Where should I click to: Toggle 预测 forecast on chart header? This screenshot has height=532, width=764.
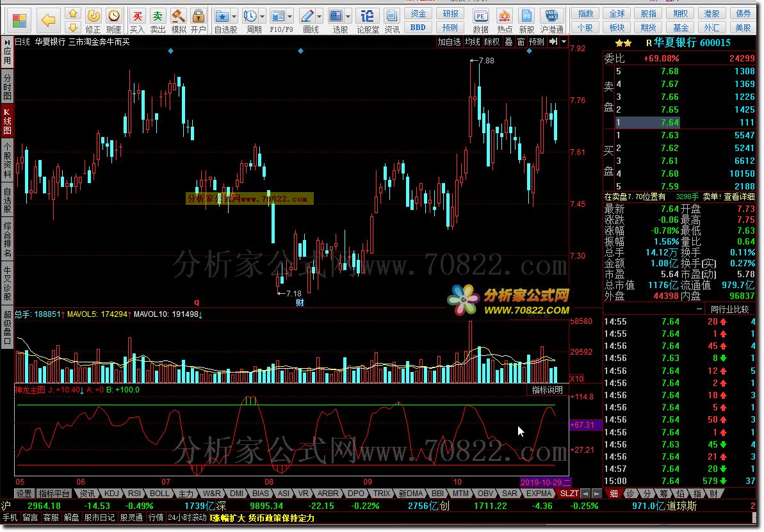coord(537,42)
